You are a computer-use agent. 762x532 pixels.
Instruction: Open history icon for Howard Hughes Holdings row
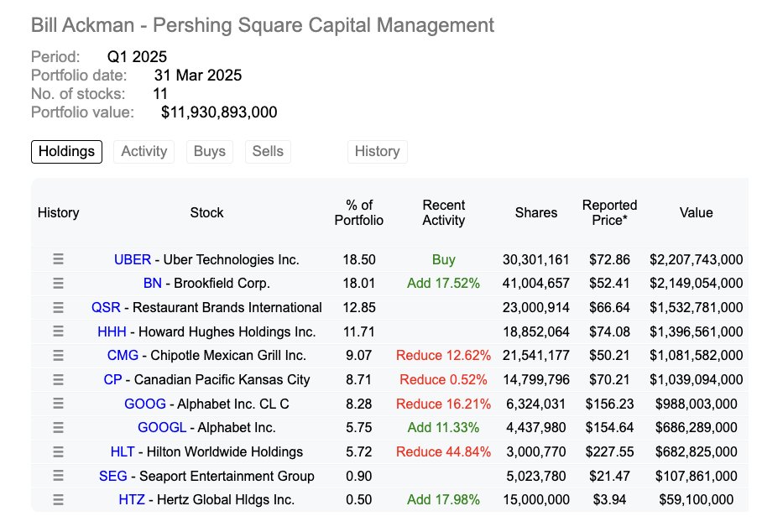pyautogui.click(x=58, y=331)
